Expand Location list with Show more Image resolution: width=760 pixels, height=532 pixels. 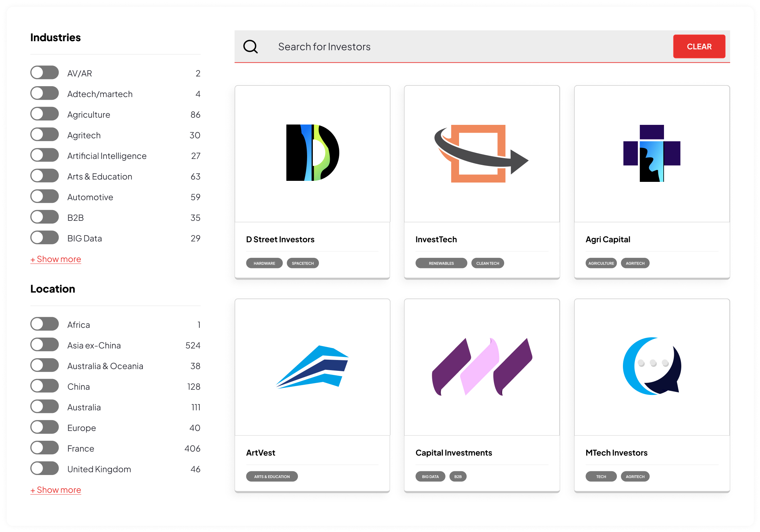(x=56, y=490)
